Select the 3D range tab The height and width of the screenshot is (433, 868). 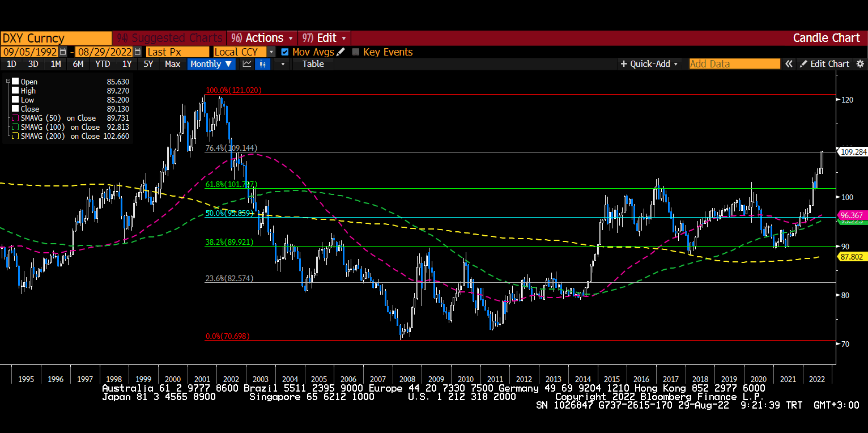pyautogui.click(x=33, y=64)
